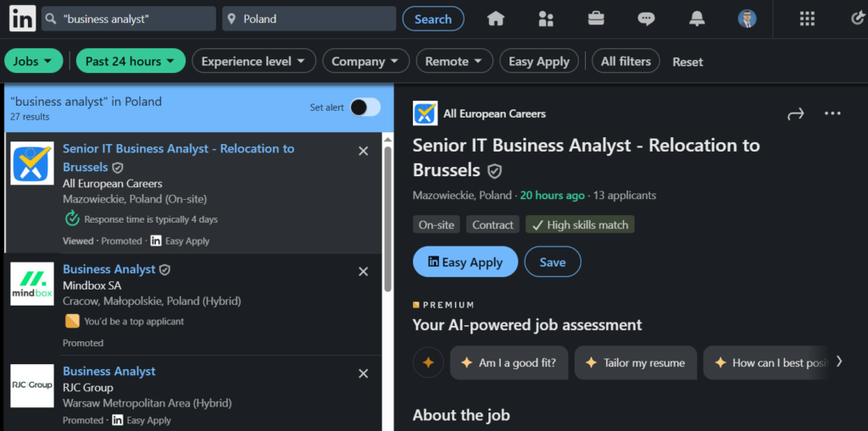Click the All European Careers logo in the results list

(32, 163)
